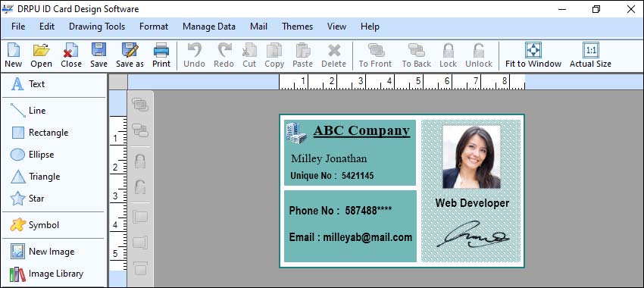
Task: Open the Themes menu
Action: pos(297,27)
